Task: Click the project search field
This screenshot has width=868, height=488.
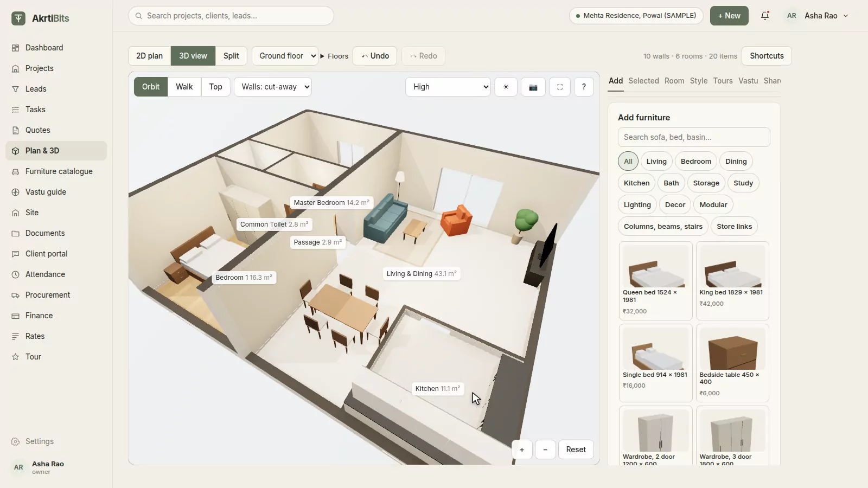Action: [x=231, y=16]
